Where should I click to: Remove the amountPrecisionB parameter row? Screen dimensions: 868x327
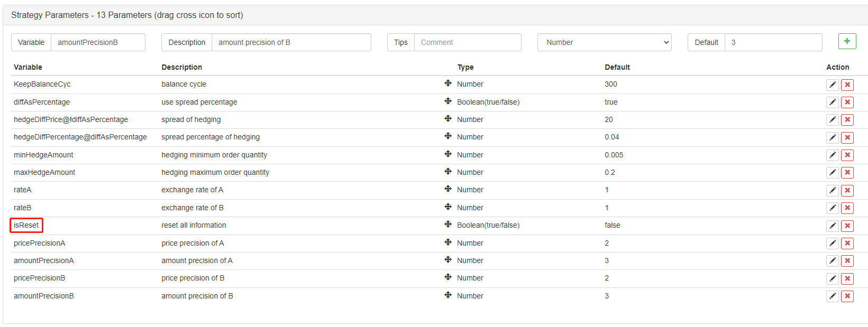click(x=847, y=296)
